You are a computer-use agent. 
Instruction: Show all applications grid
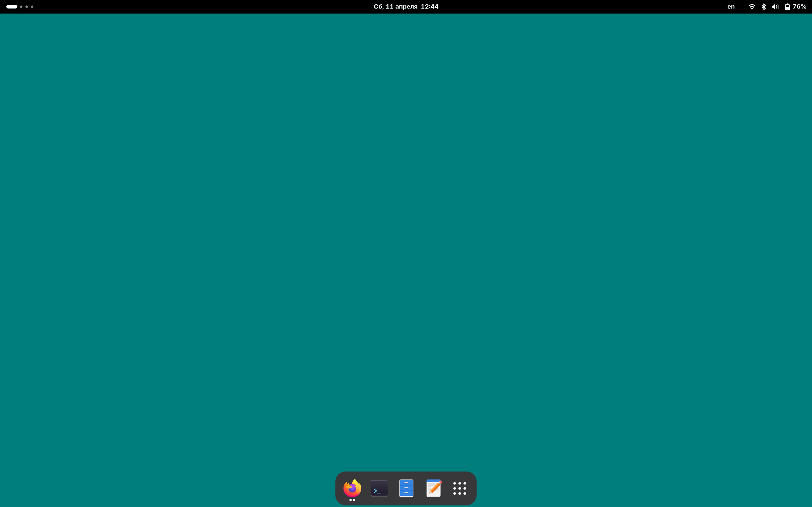[x=459, y=488]
